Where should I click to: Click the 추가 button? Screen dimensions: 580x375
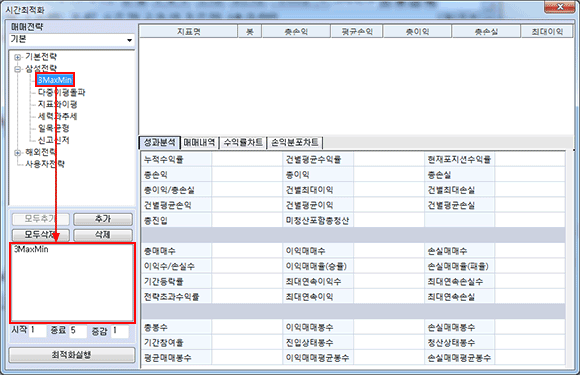[103, 219]
